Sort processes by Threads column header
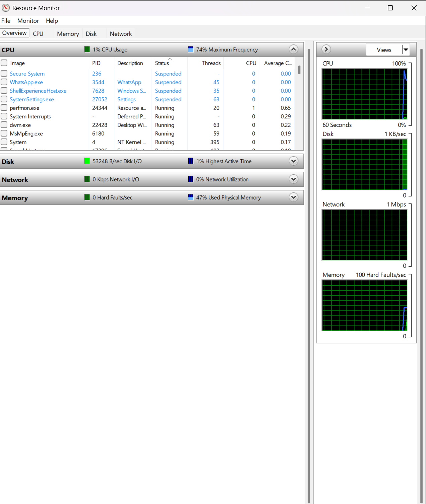The image size is (426, 504). point(211,63)
